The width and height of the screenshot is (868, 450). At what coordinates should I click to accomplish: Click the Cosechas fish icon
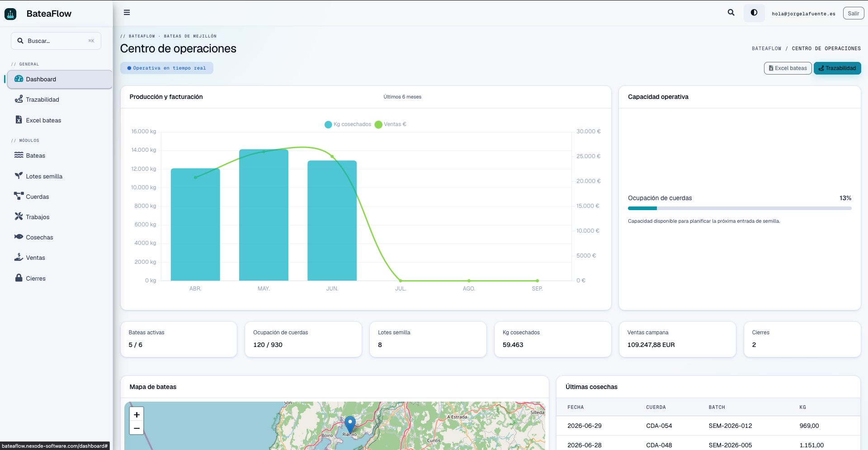tap(19, 237)
